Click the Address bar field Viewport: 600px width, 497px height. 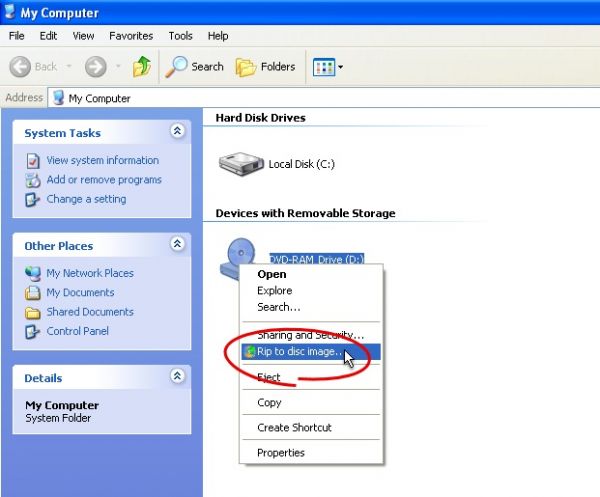click(323, 98)
